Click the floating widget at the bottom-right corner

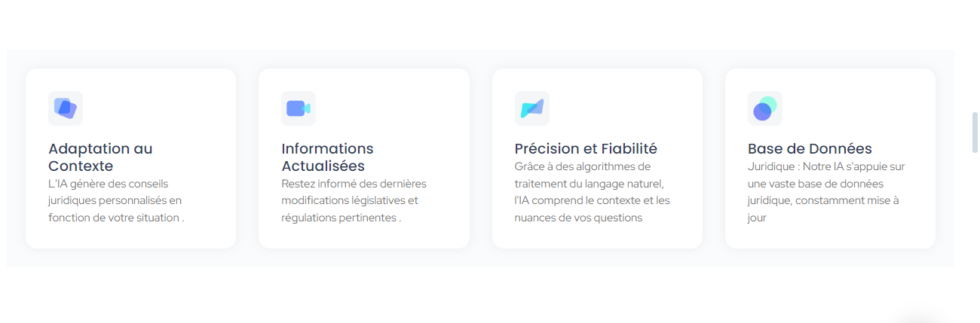tap(921, 316)
